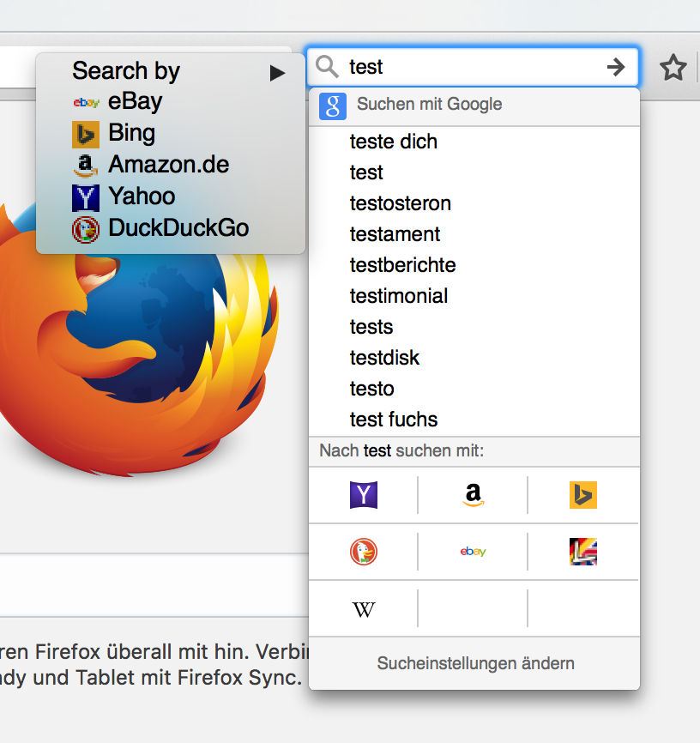Viewport: 700px width, 743px height.
Task: Expand the Search by submenu arrow
Action: (x=278, y=73)
